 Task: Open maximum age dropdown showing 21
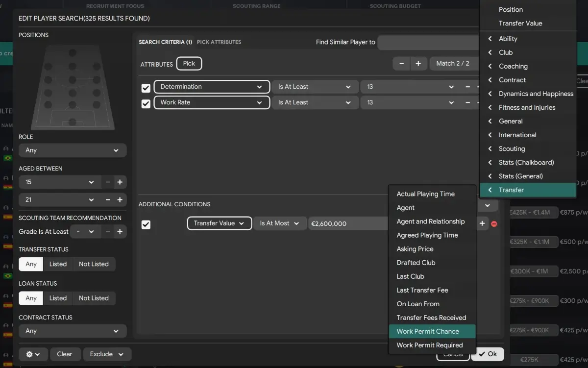(x=60, y=200)
